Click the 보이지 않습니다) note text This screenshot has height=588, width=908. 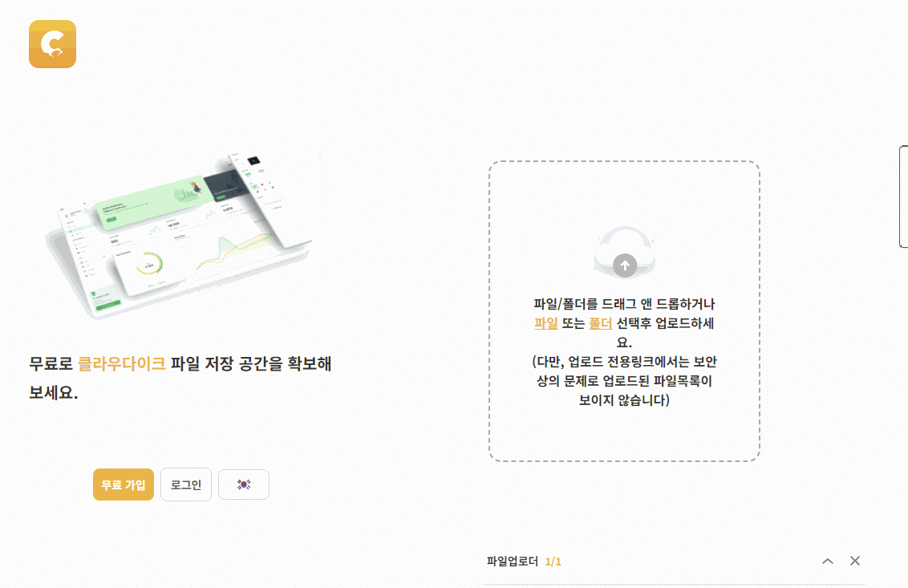[x=624, y=400]
